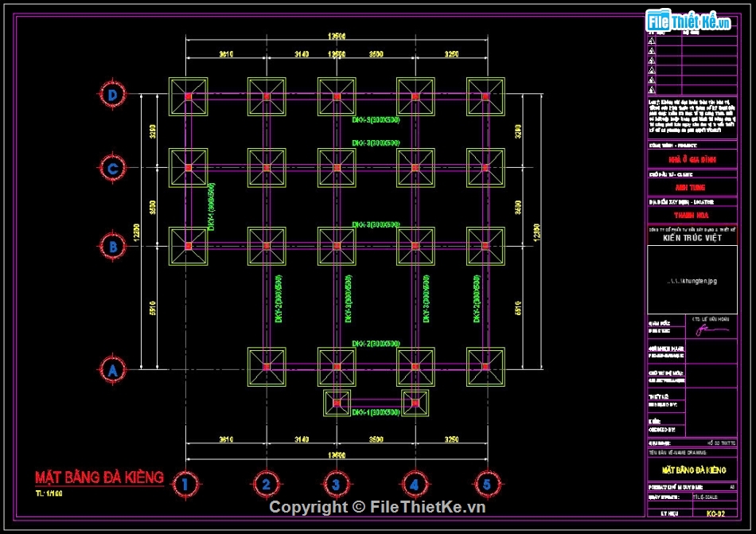The image size is (756, 534).
Task: Select the vertical beam label beside axis 4
Action: [427, 298]
